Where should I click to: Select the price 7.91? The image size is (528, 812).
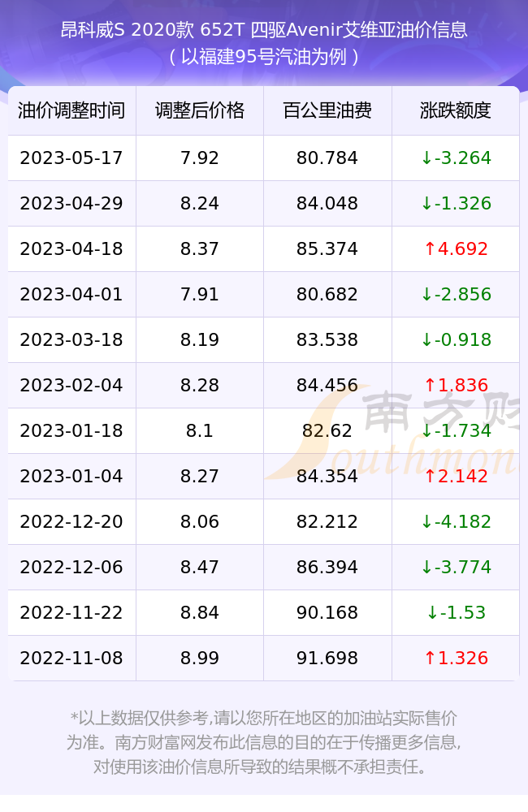[x=200, y=295]
